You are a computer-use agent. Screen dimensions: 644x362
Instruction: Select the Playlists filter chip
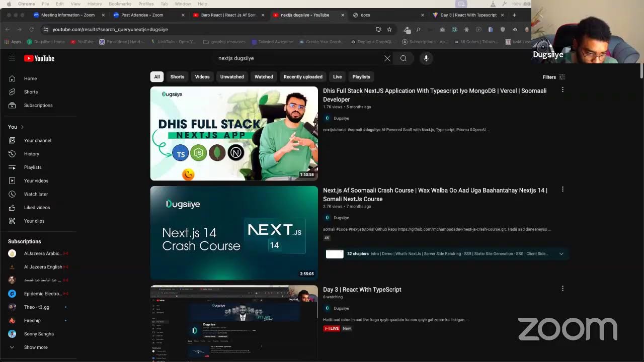coord(361,77)
